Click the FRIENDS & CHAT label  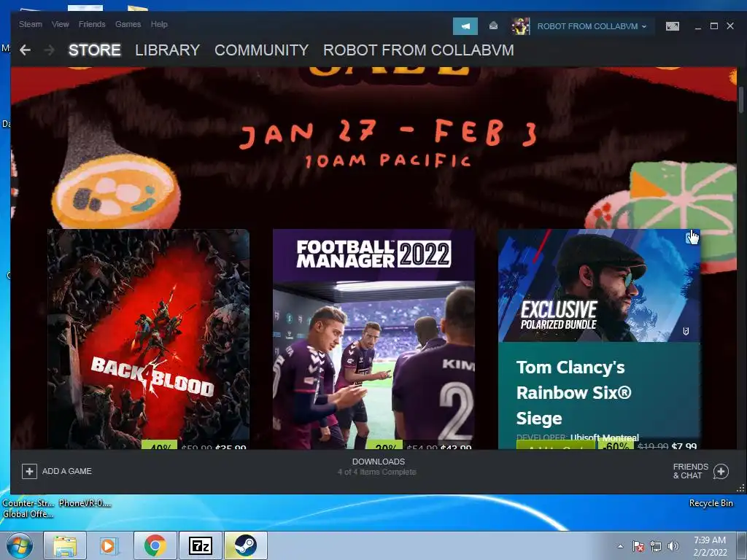690,471
